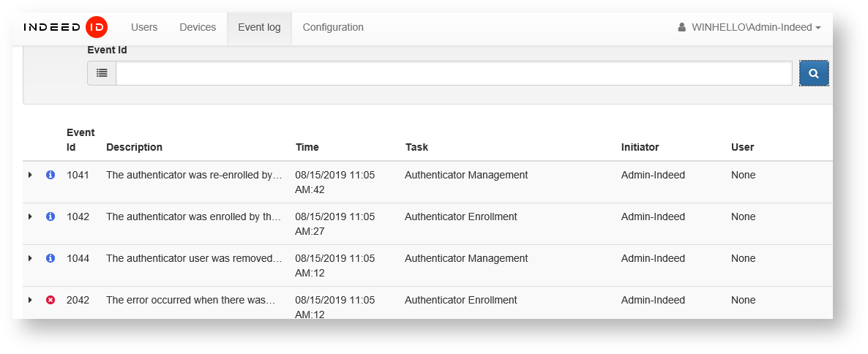
Task: Click the info icon for event 1044
Action: (50, 259)
